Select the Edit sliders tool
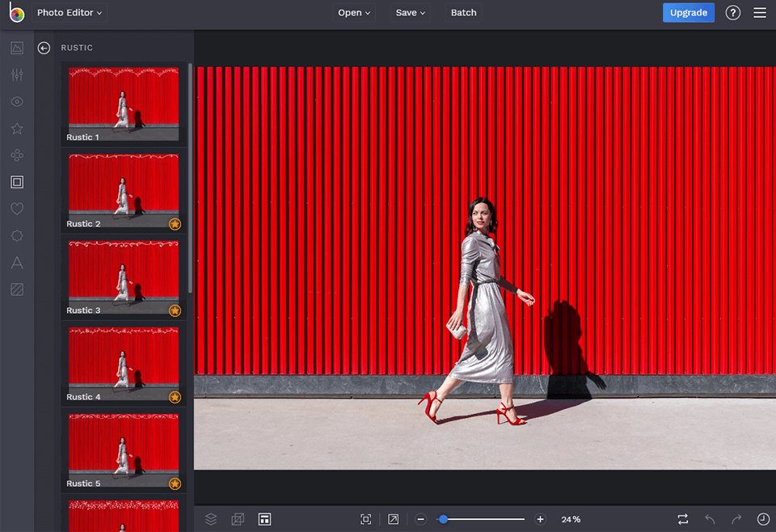The height and width of the screenshot is (532, 776). click(17, 75)
